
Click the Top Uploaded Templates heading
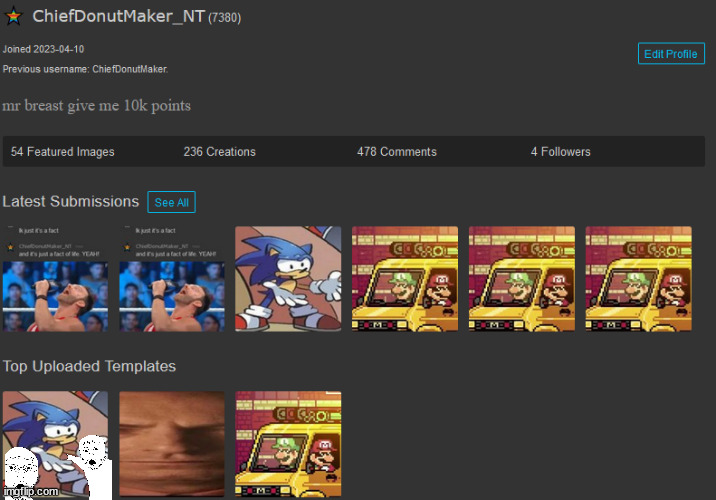[89, 366]
